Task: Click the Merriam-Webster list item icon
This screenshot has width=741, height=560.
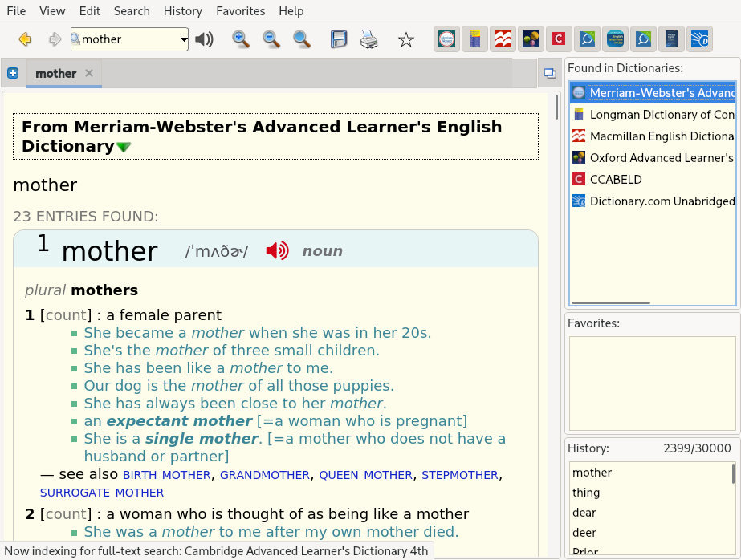Action: (x=579, y=92)
